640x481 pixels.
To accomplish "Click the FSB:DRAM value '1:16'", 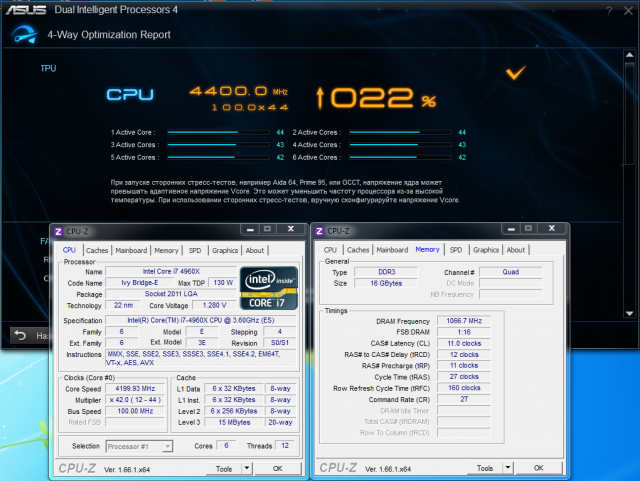I will (x=464, y=332).
